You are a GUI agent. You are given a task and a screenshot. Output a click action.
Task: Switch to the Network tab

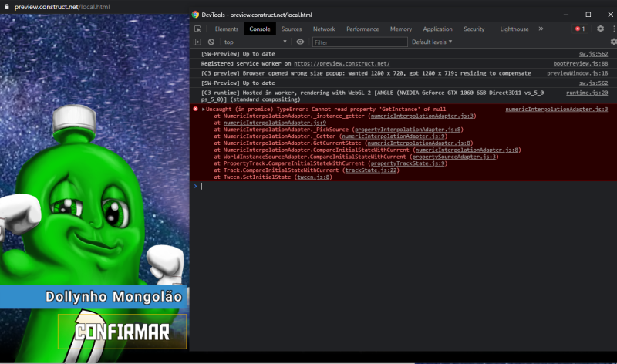point(324,29)
